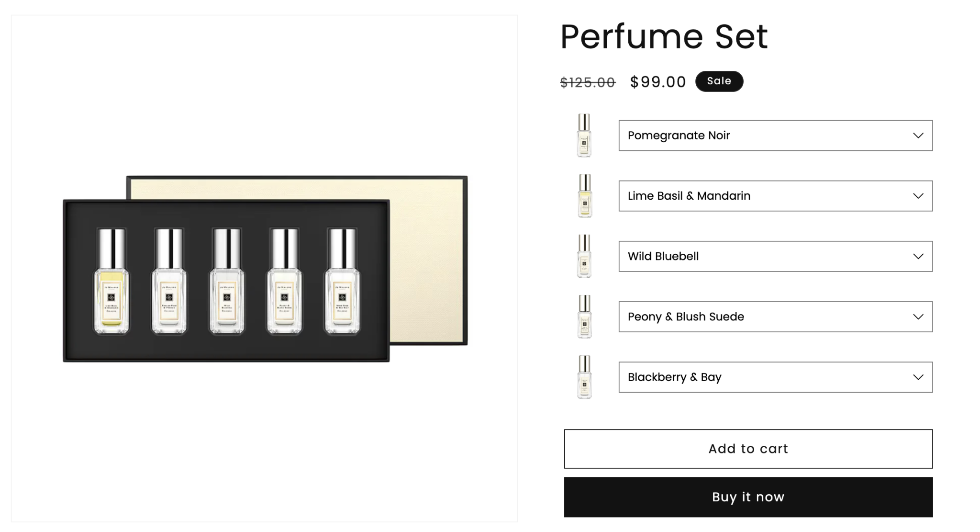
Task: Open the Lime Basil & Mandarin dropdown
Action: coord(775,196)
